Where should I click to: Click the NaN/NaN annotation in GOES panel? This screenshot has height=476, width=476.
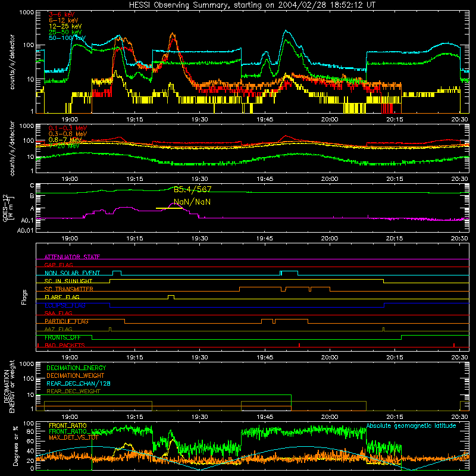[192, 202]
